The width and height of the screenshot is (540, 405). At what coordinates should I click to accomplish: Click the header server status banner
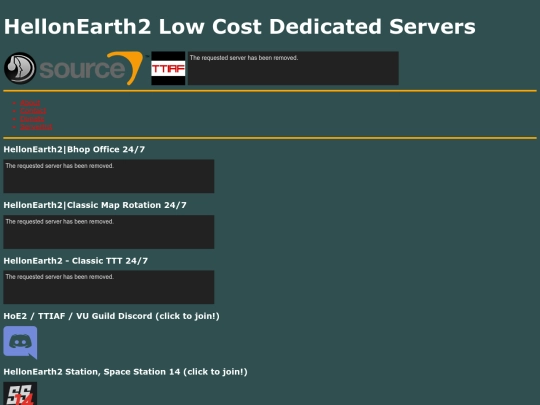tap(293, 68)
